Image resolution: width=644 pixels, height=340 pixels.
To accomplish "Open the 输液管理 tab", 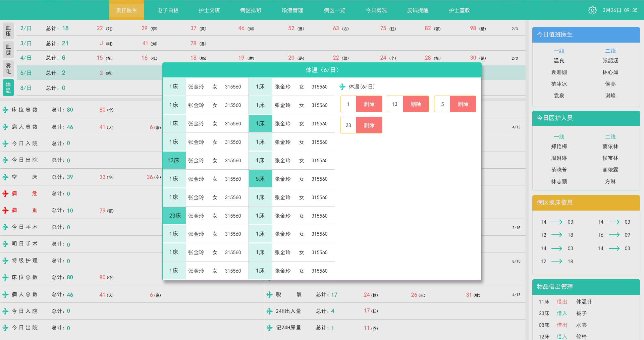I will 292,10.
